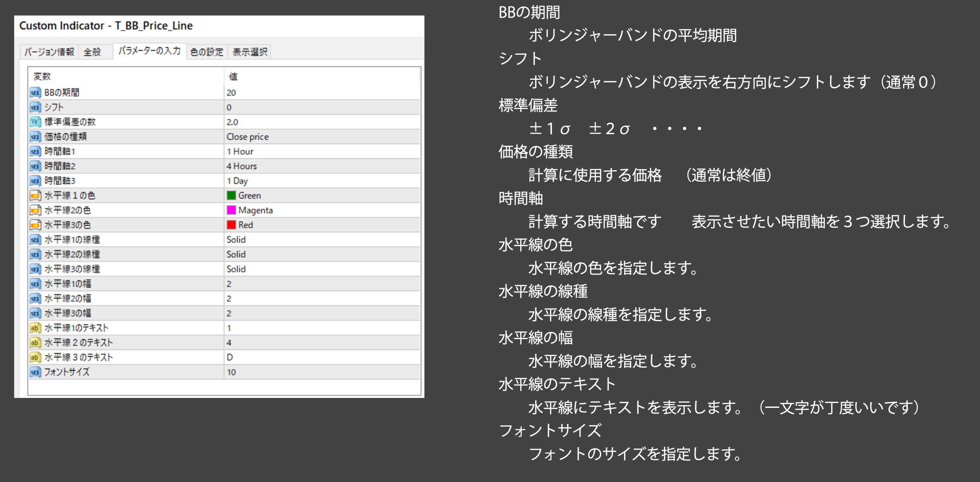Click the color icon beside 水平線3の色
Image resolution: width=980 pixels, height=482 pixels.
click(35, 225)
